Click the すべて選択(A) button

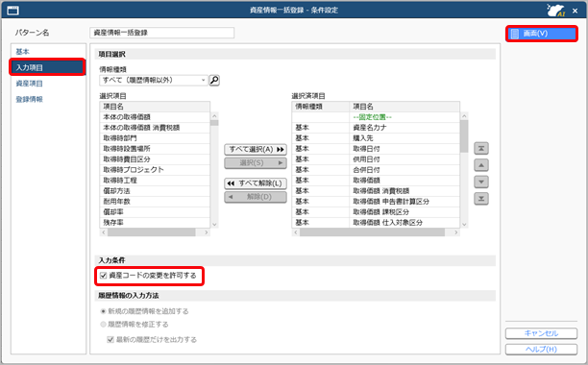point(256,149)
